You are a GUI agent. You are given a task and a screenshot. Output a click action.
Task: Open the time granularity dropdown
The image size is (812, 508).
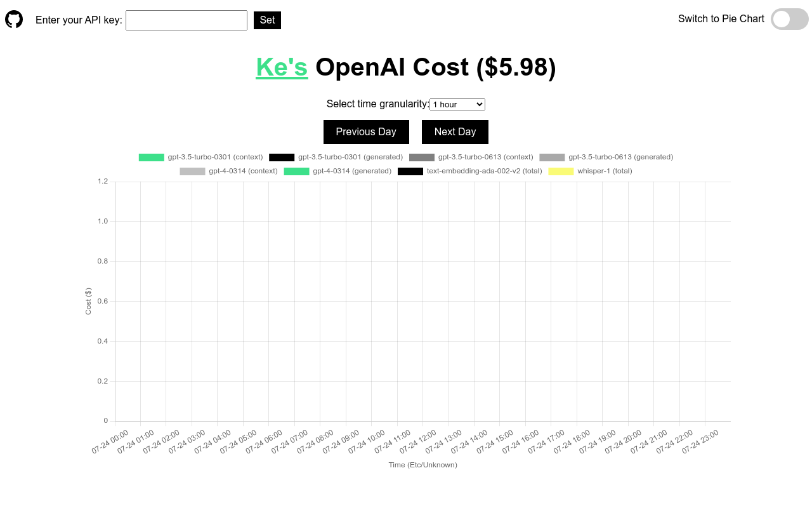click(x=457, y=104)
